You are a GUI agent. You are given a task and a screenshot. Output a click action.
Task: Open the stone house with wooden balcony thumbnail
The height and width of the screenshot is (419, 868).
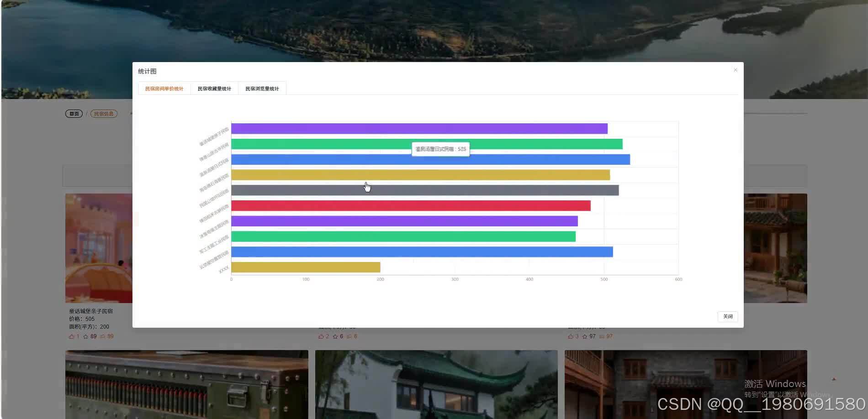(x=686, y=384)
